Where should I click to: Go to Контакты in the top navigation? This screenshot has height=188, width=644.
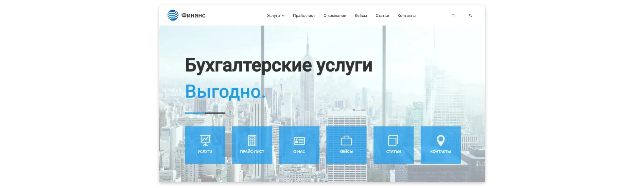pyautogui.click(x=406, y=16)
